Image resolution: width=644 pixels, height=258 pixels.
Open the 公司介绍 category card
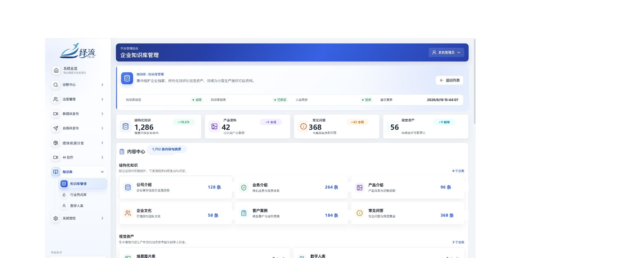pyautogui.click(x=176, y=187)
